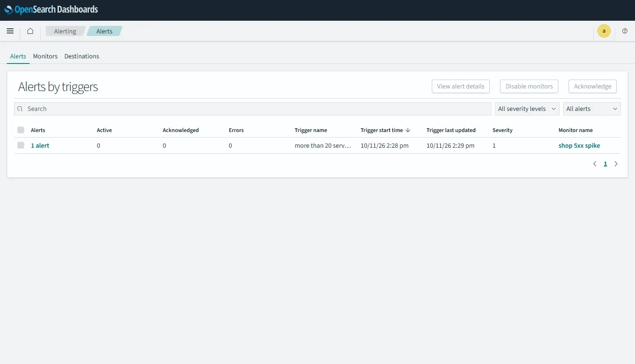
Task: Click the Trigger name column header
Action: coord(311,130)
